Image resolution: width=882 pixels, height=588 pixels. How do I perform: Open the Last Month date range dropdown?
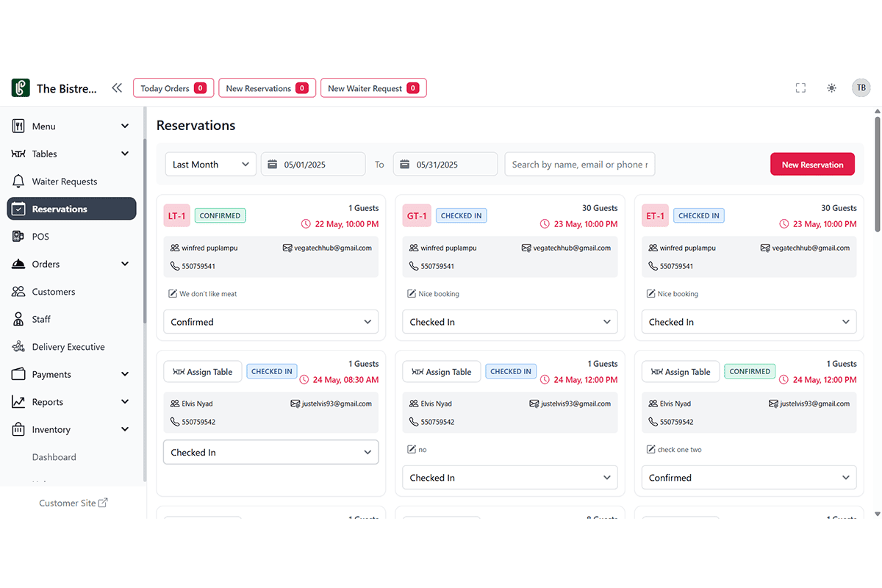point(210,165)
